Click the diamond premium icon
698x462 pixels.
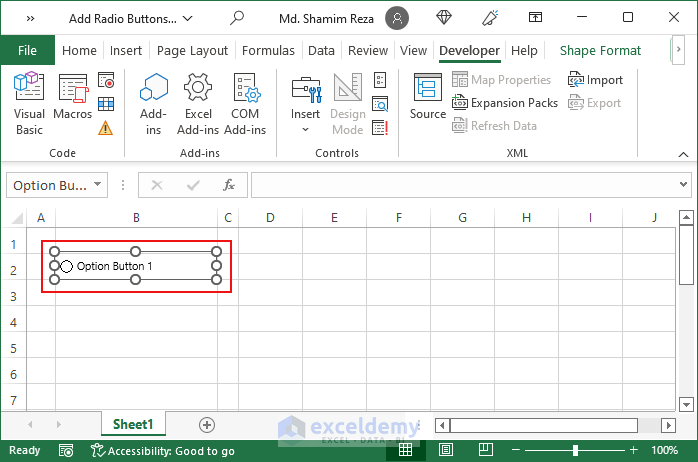click(x=444, y=17)
